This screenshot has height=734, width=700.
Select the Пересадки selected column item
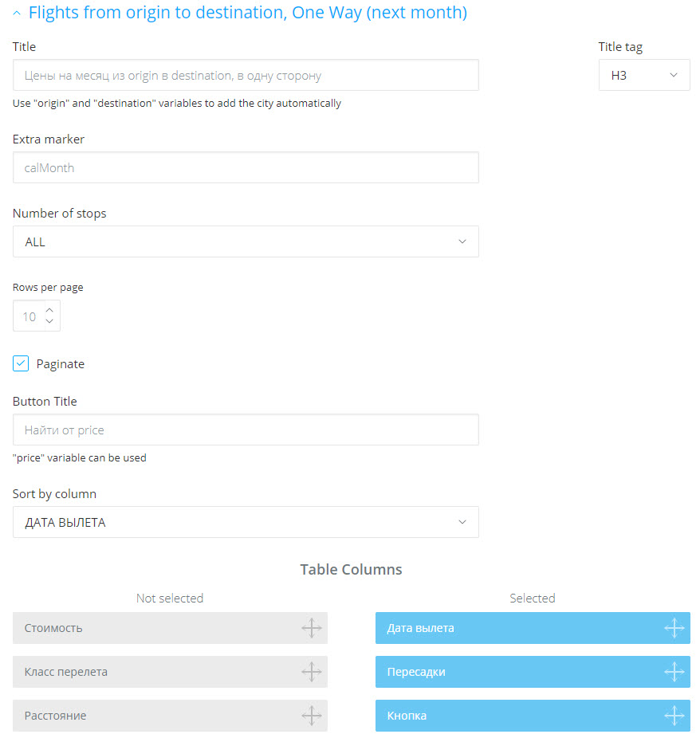533,672
